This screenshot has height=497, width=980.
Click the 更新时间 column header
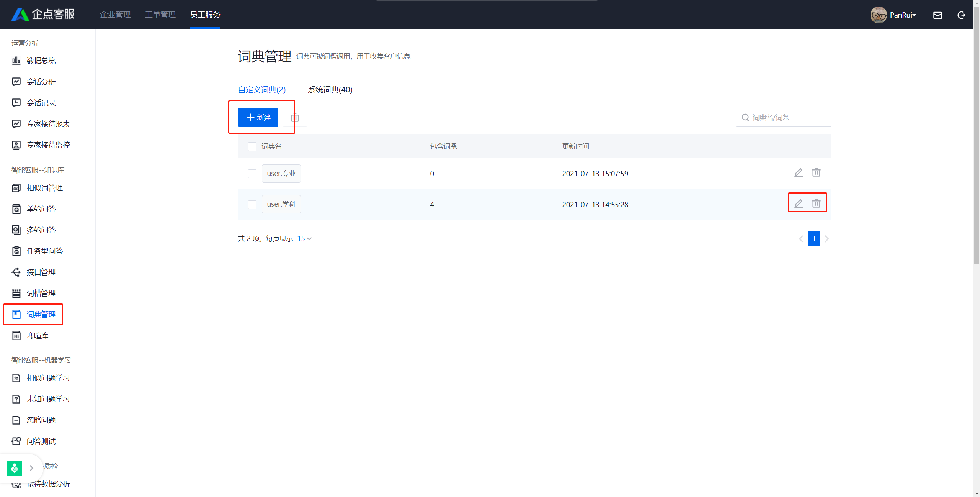(x=575, y=146)
